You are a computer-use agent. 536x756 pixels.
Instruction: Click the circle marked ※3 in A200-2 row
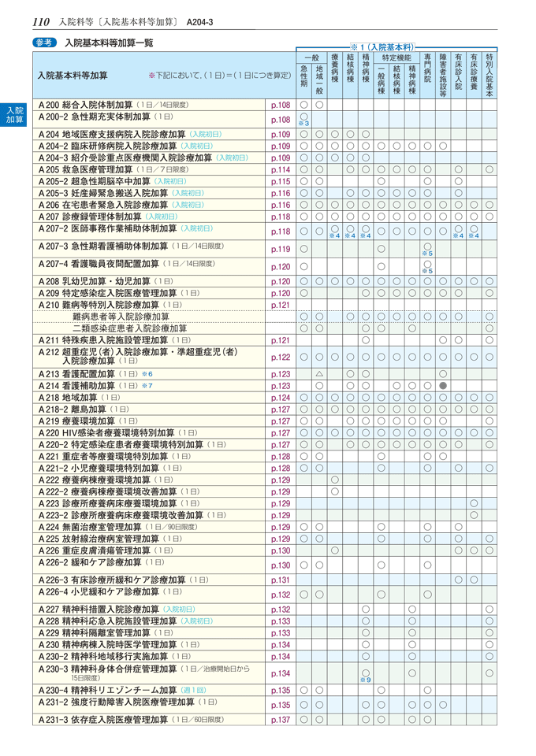[x=303, y=118]
